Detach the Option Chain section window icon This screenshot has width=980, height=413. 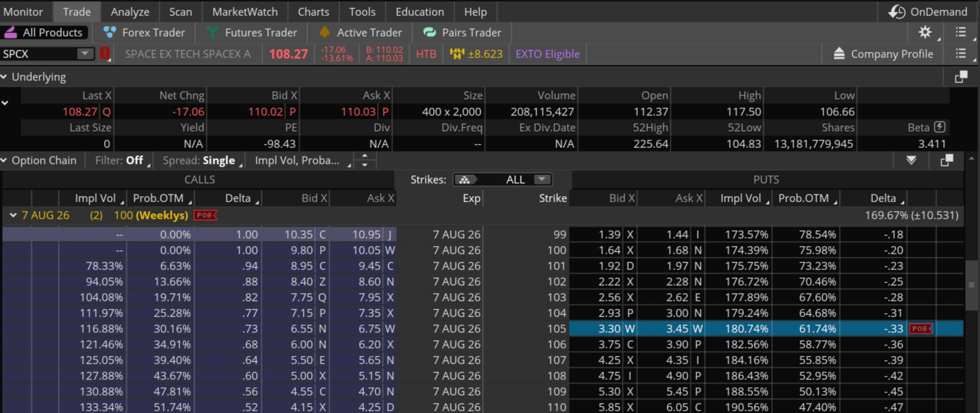947,160
